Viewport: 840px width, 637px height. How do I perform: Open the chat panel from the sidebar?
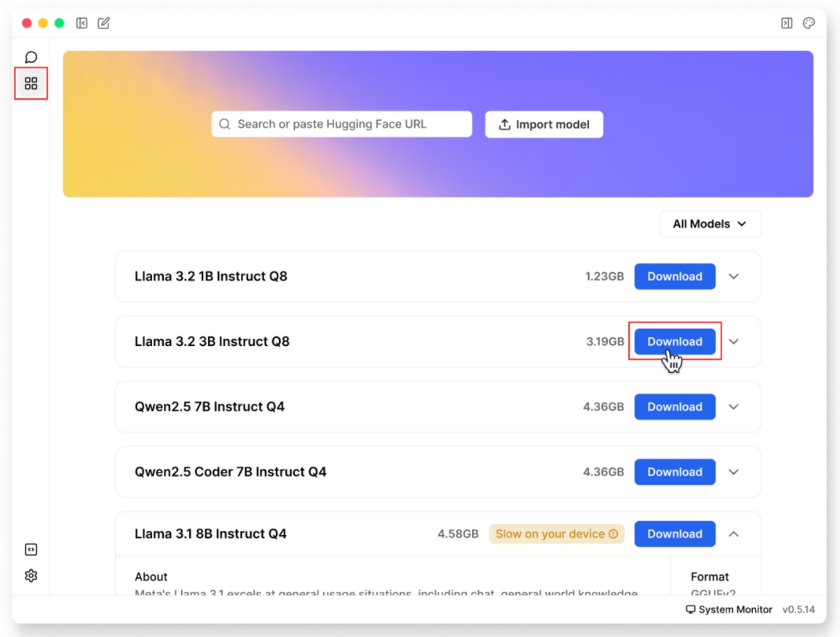(x=31, y=55)
